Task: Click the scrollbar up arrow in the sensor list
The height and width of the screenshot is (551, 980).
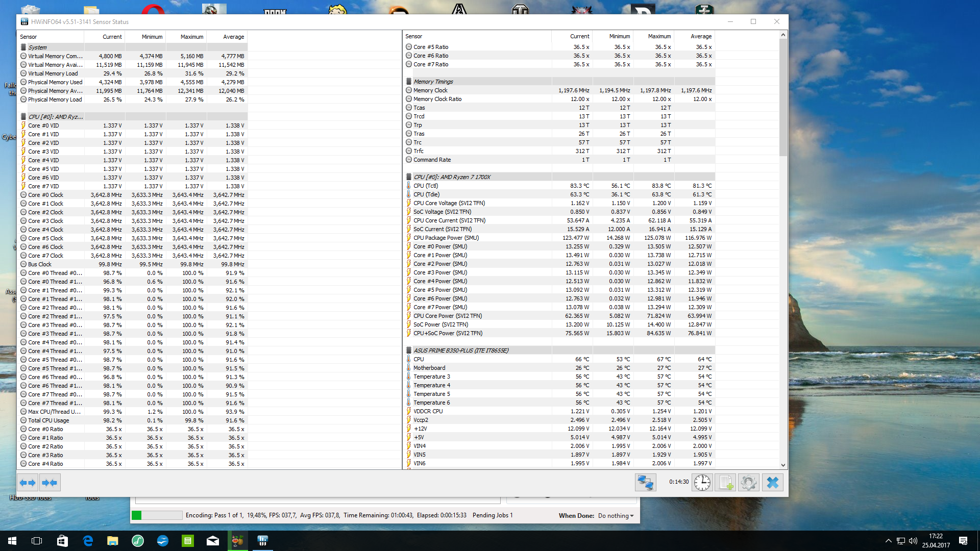Action: [x=783, y=35]
